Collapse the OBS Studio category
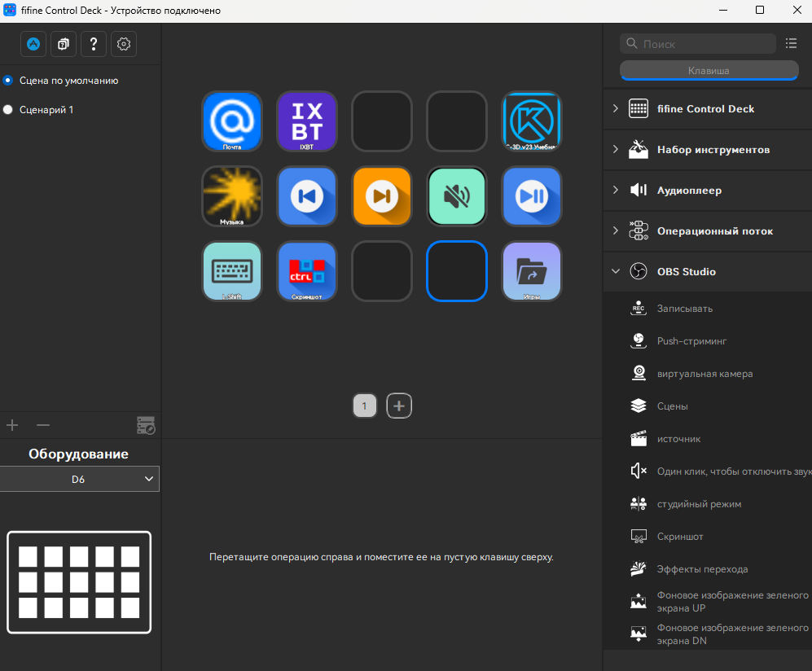Screen dimensions: 812x671 pyautogui.click(x=616, y=272)
